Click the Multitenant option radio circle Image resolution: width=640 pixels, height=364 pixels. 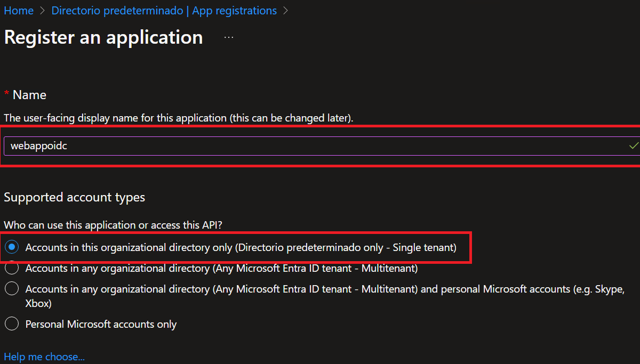tap(12, 268)
